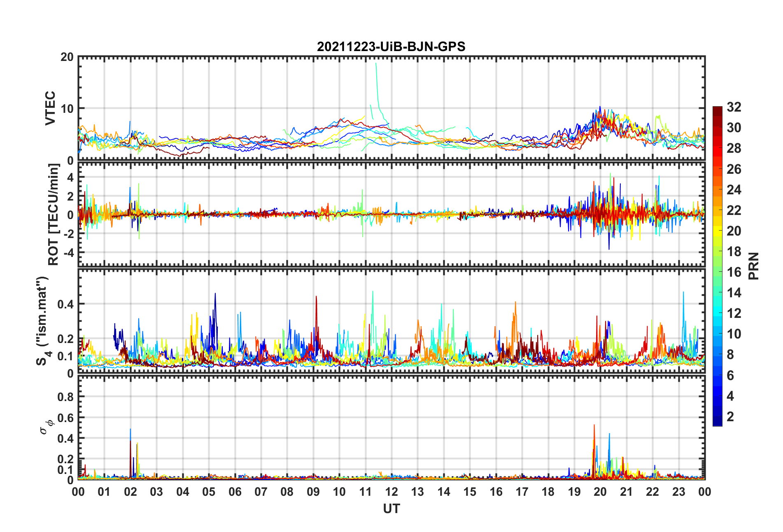Select colorbar tick label "16"
Image resolution: width=783 pixels, height=532 pixels.
[734, 272]
